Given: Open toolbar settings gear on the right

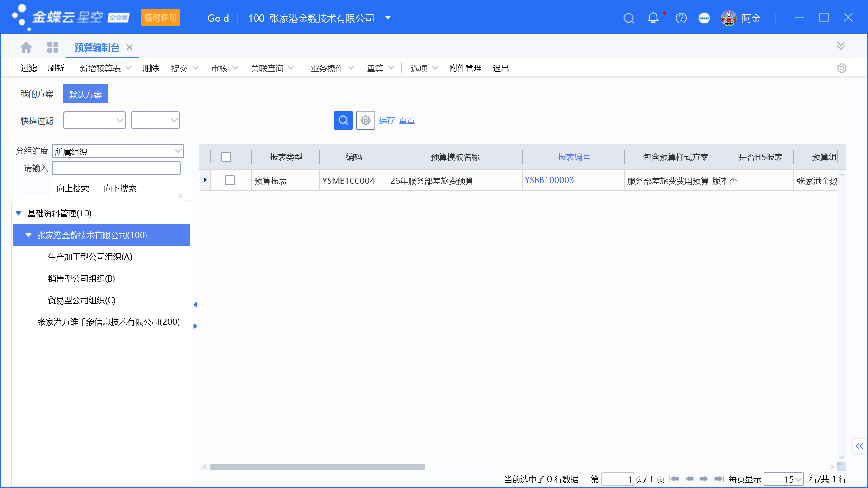Looking at the screenshot, I should coord(841,68).
